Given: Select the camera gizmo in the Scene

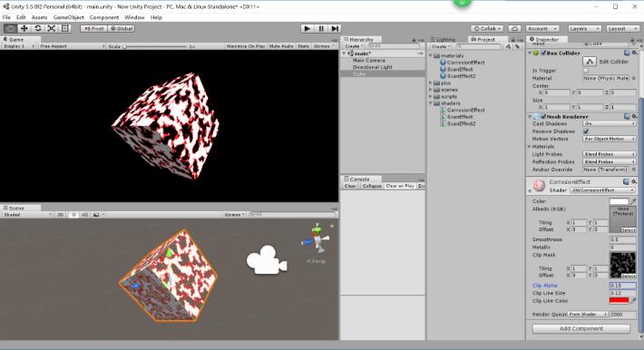Looking at the screenshot, I should coord(267,260).
